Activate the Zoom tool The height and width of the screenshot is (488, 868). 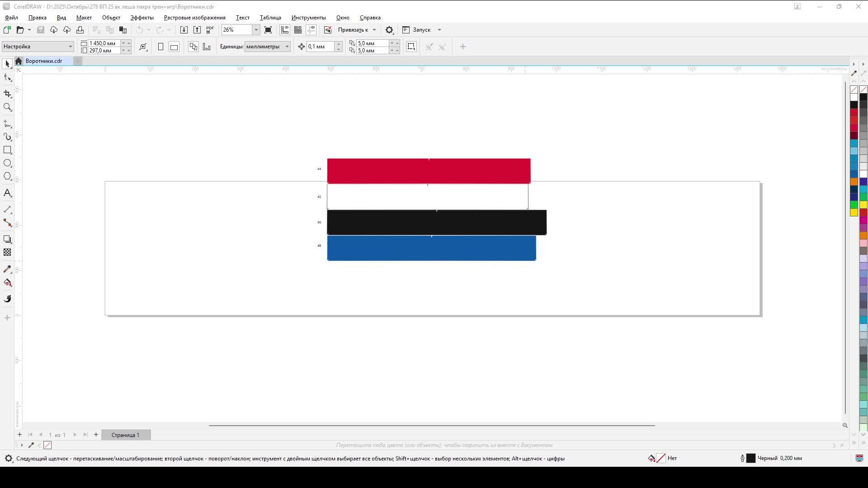click(7, 107)
